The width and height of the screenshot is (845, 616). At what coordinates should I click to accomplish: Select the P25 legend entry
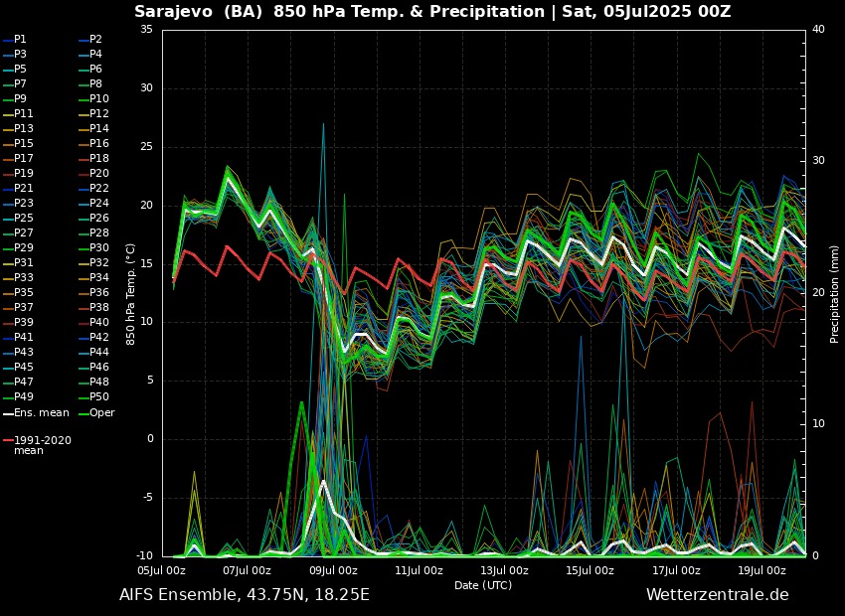pos(23,218)
